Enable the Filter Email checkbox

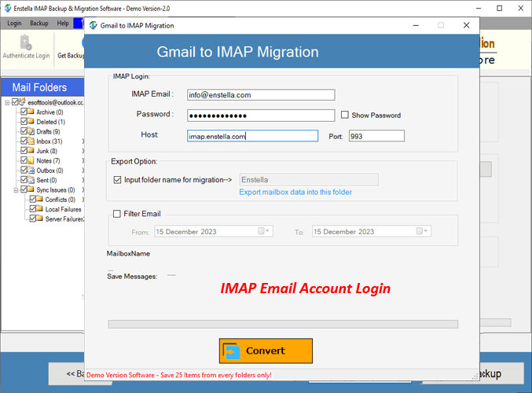117,214
